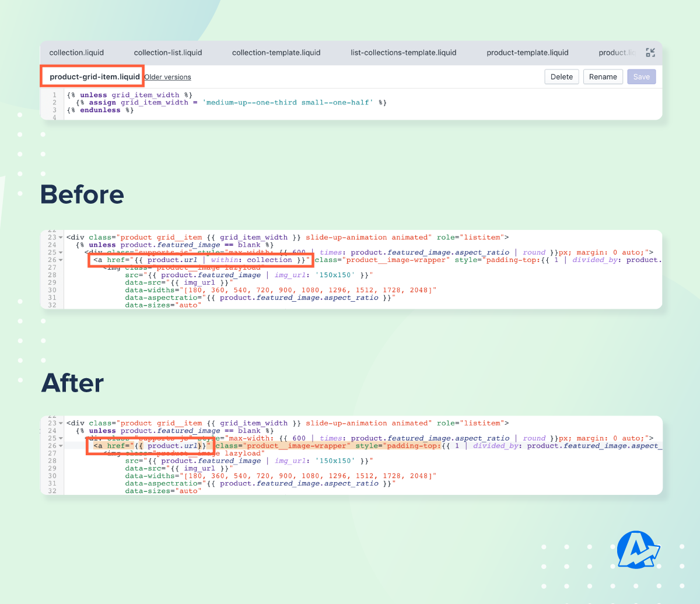Collapse line 26 fold arrow in the Before editor

tap(61, 260)
